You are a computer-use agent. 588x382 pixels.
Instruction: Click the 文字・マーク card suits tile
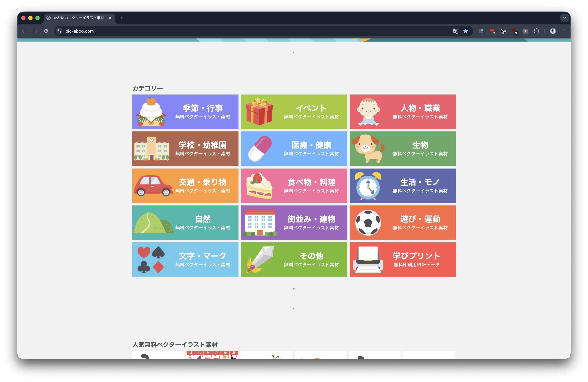[185, 259]
